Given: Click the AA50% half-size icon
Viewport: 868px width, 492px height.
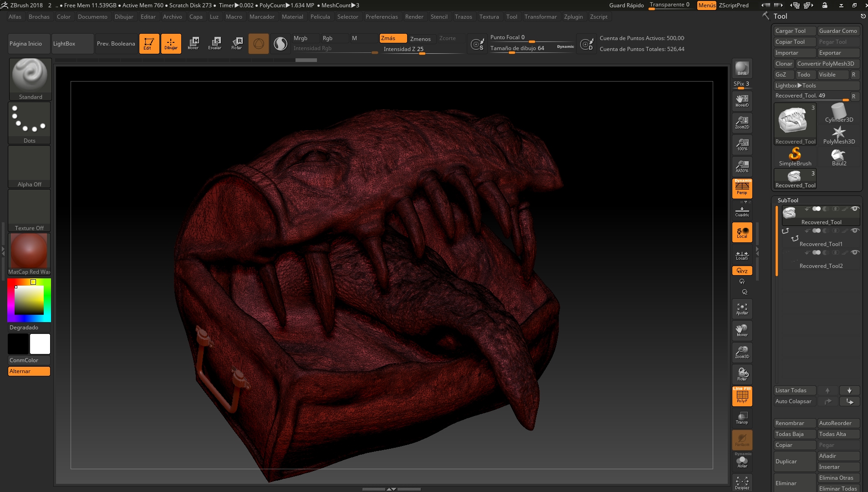Looking at the screenshot, I should 742,167.
